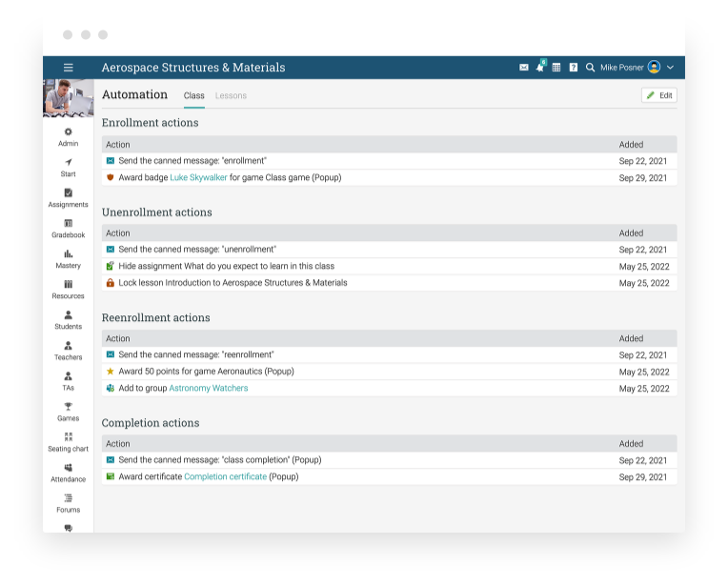Open Resources in the sidebar
728x585 pixels.
point(69,291)
